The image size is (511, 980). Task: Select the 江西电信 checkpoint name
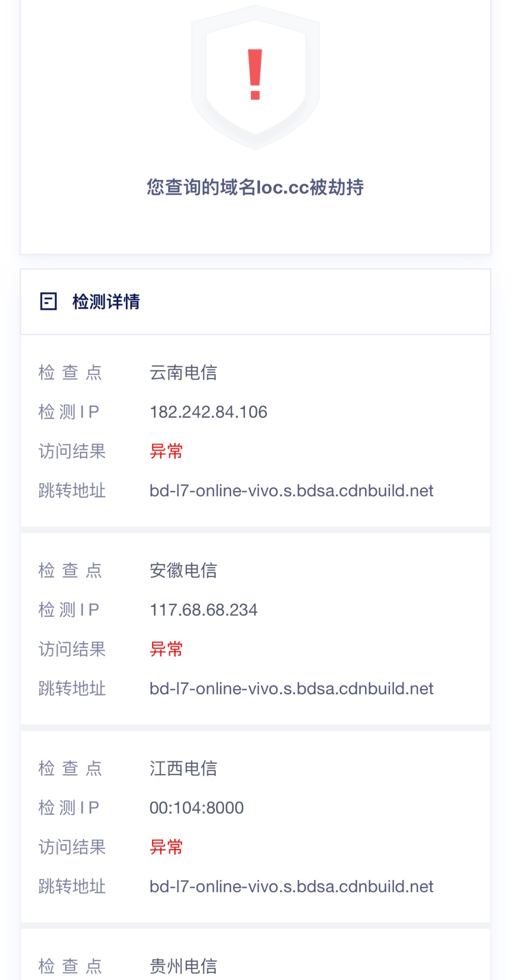point(183,768)
